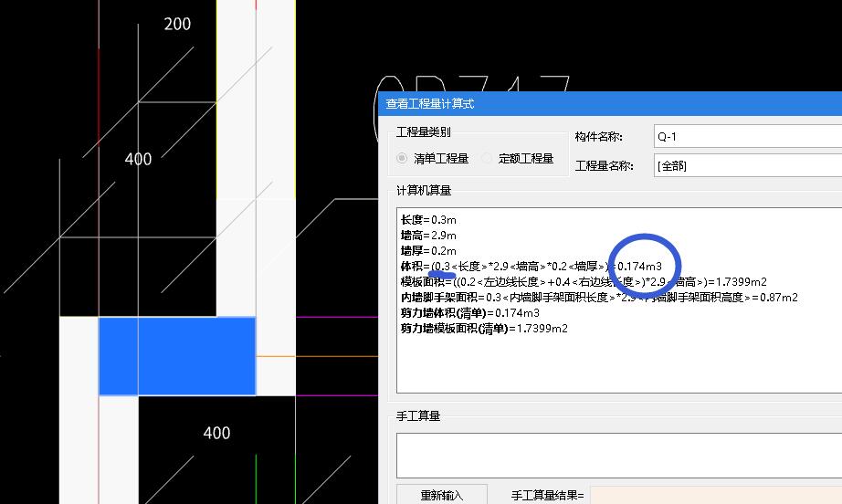The image size is (842, 504).
Task: Select the 定额工程量 radio button
Action: click(x=487, y=158)
